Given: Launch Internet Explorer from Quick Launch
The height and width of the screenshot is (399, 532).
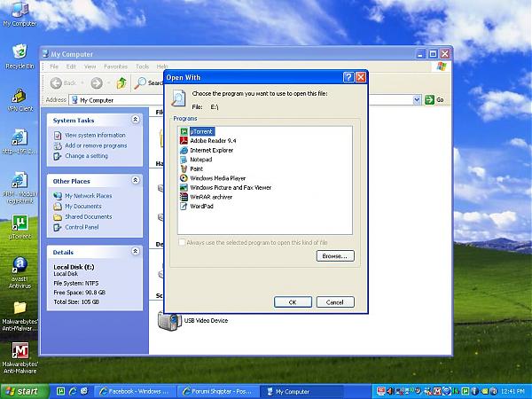Looking at the screenshot, I should pos(73,392).
